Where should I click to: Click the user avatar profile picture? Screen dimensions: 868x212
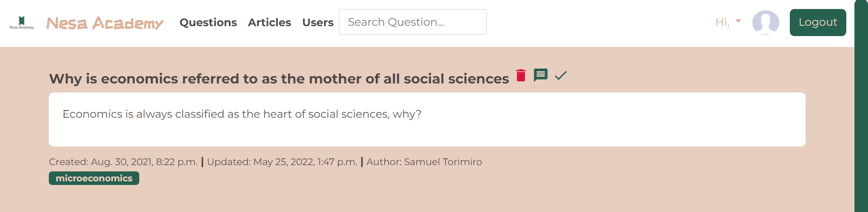tap(765, 23)
